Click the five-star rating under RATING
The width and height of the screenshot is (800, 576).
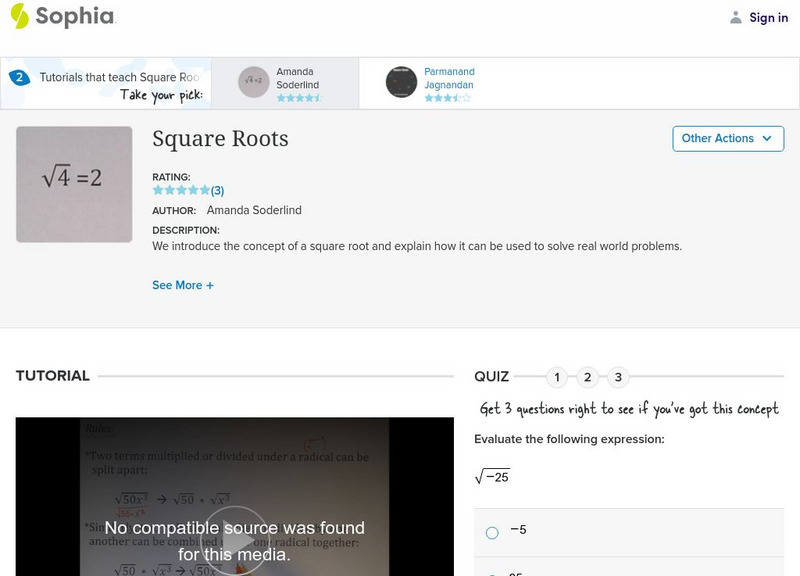pyautogui.click(x=181, y=190)
